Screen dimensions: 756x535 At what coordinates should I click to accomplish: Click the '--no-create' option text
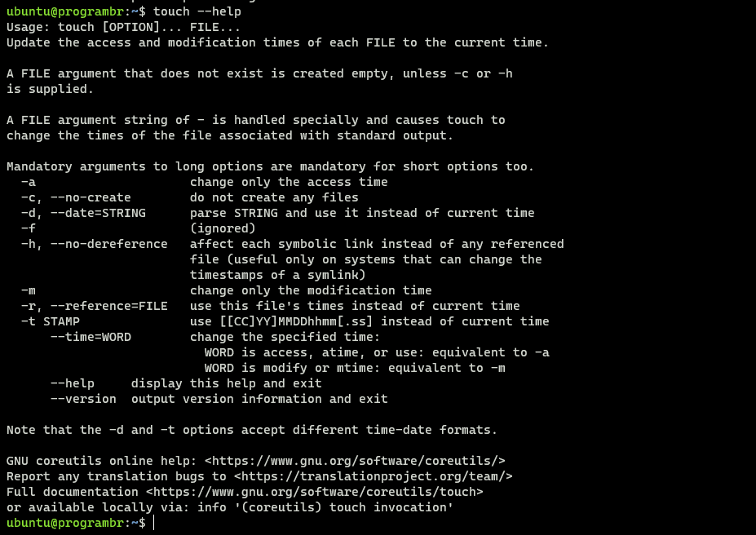coord(91,197)
